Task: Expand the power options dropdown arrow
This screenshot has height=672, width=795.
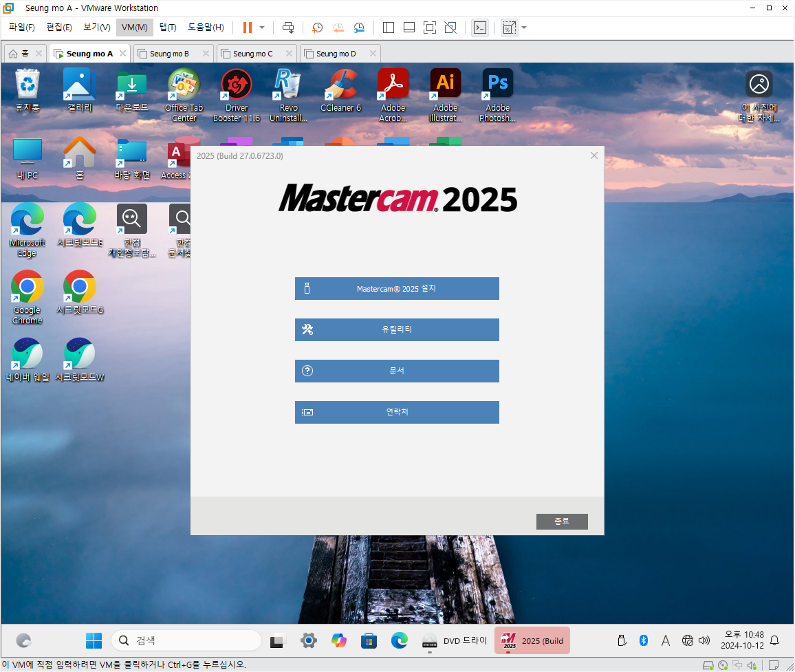Action: pyautogui.click(x=262, y=28)
